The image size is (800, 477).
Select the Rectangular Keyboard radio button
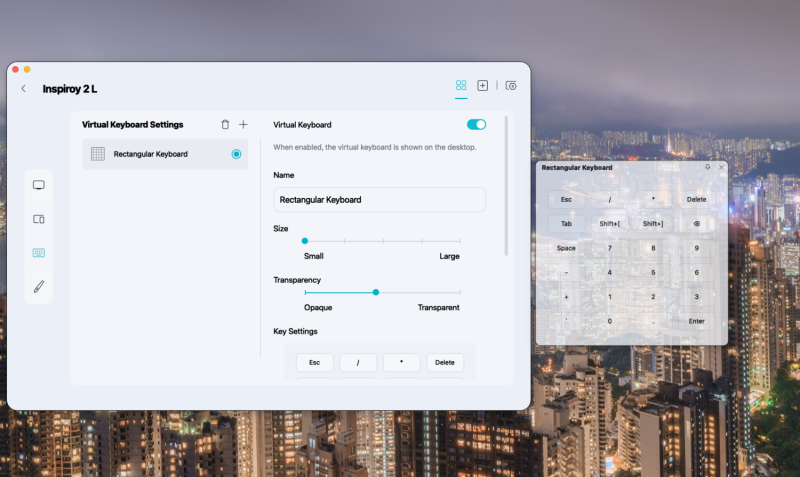click(236, 154)
